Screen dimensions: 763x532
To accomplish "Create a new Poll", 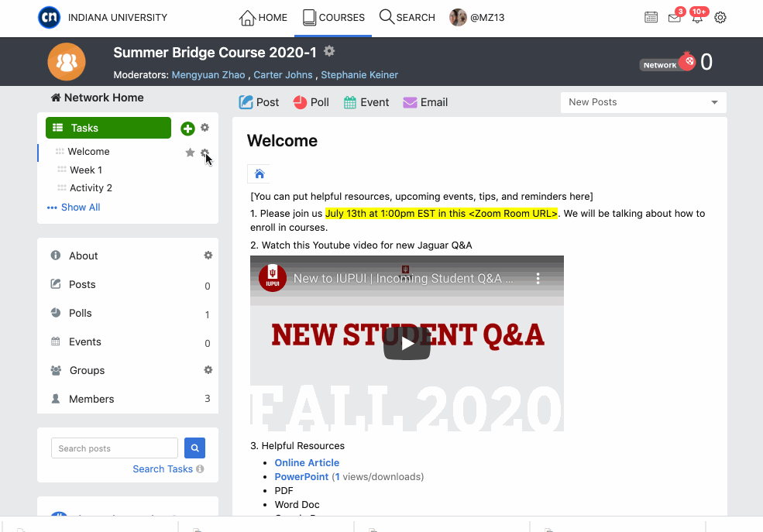I will coord(311,102).
